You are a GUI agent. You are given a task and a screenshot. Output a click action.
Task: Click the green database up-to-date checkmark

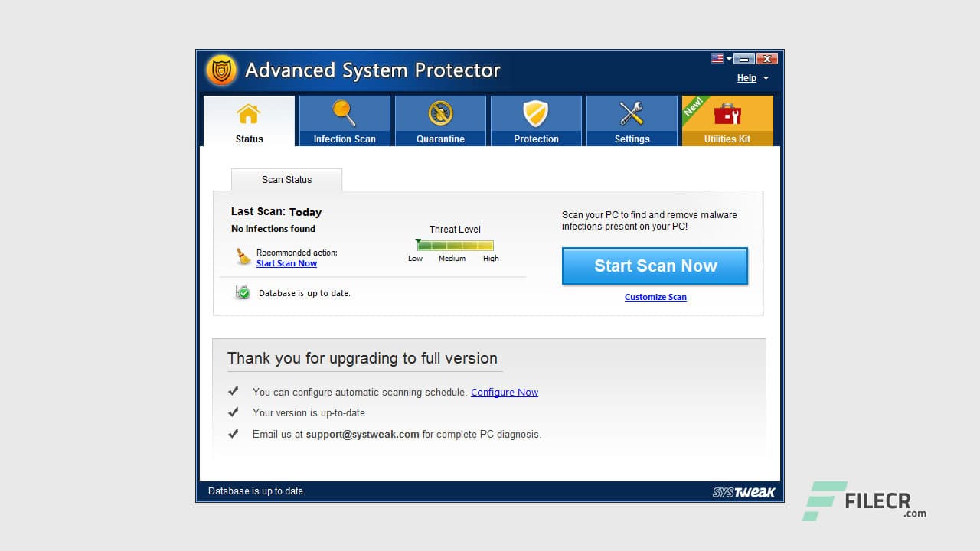coord(242,292)
